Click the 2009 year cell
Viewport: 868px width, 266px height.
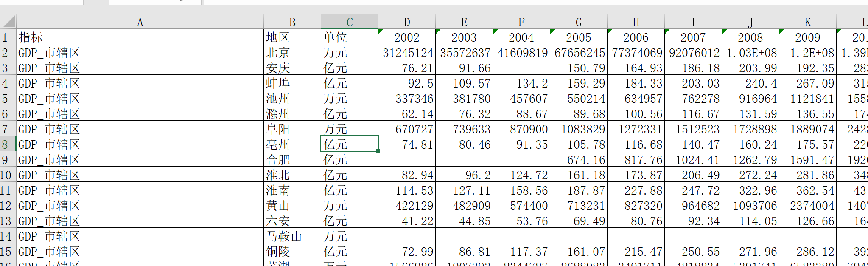point(808,37)
